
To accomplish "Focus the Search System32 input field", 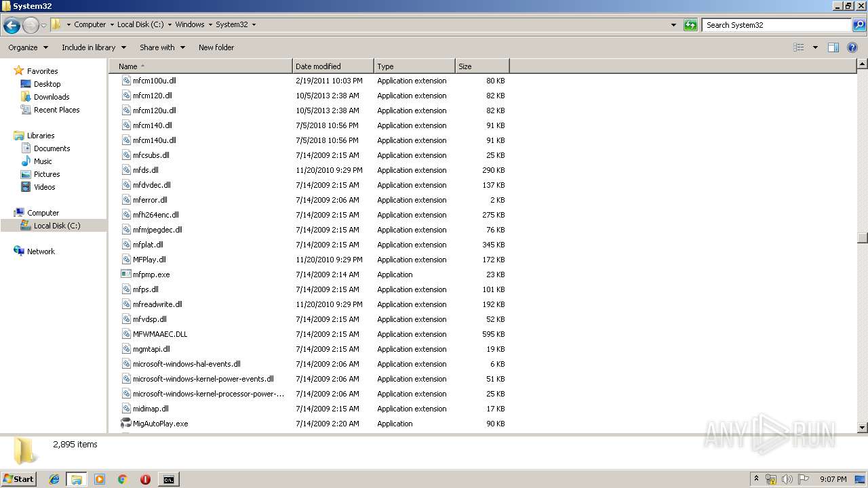I will pyautogui.click(x=777, y=25).
